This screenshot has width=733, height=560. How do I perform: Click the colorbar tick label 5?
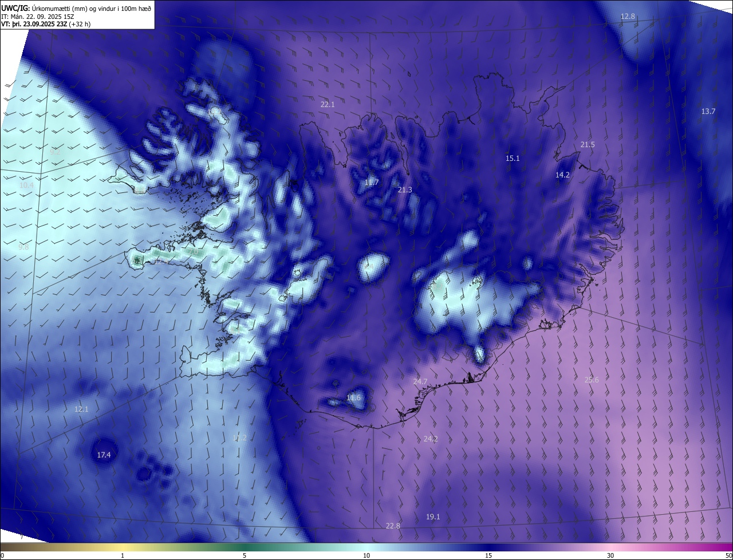pyautogui.click(x=245, y=555)
